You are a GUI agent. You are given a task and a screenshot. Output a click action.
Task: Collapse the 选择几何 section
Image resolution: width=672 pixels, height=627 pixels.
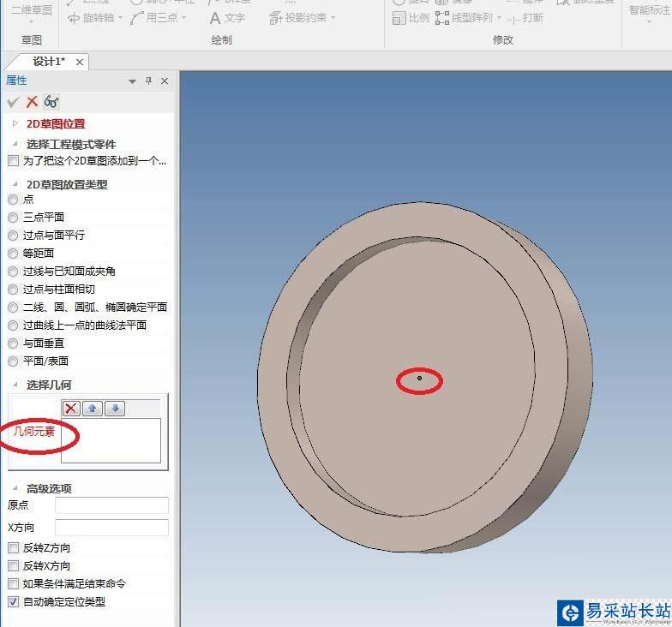(x=15, y=385)
